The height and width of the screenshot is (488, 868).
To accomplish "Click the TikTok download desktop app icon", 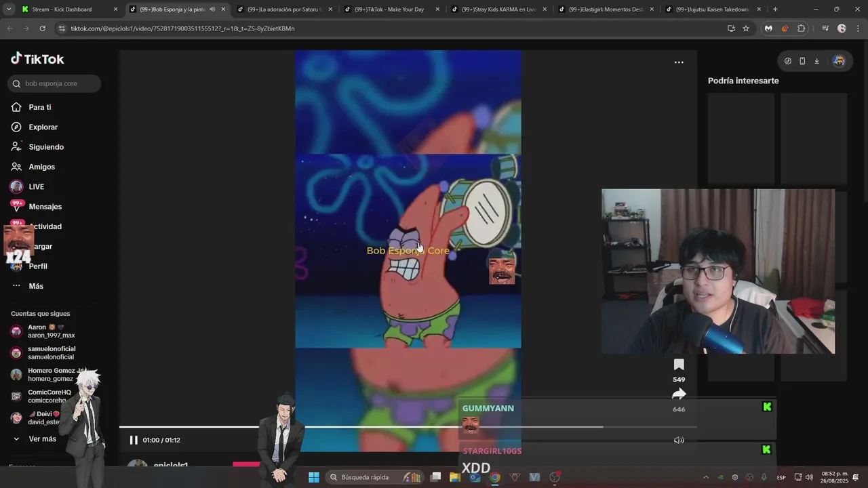I will pyautogui.click(x=816, y=61).
